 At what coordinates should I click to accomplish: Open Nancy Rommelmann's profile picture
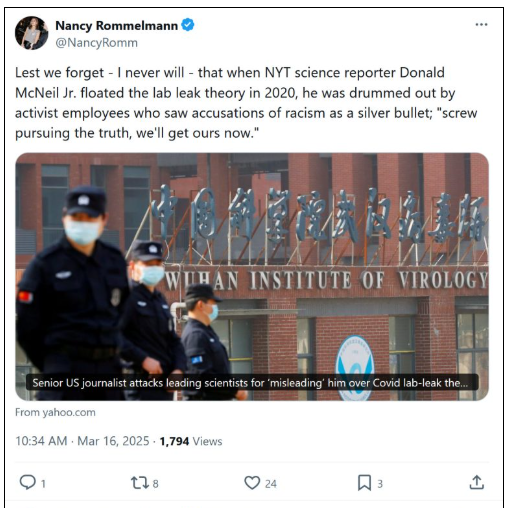click(32, 33)
